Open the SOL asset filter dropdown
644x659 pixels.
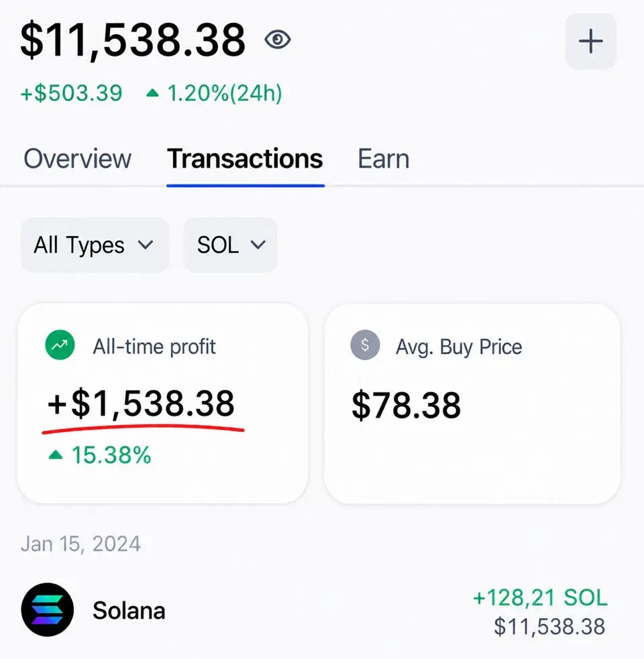click(x=231, y=245)
